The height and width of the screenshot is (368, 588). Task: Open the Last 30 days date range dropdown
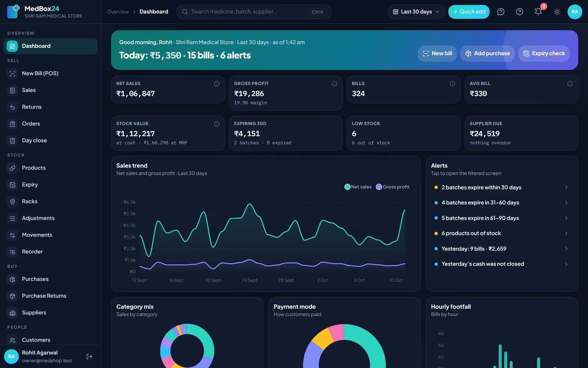[x=416, y=12]
